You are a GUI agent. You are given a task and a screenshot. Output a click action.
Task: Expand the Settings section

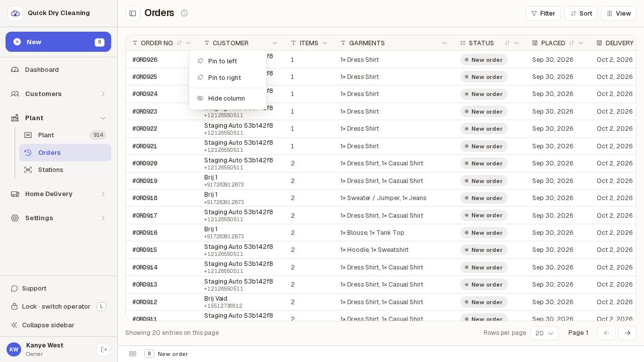pos(58,218)
